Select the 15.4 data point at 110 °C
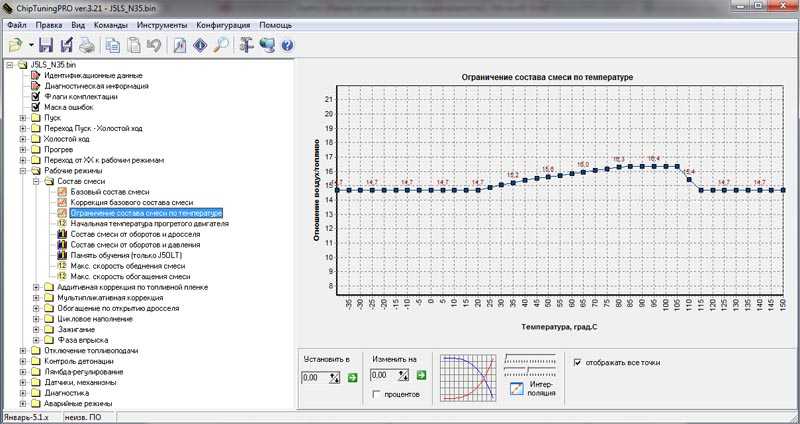The height and width of the screenshot is (424, 800). (689, 180)
